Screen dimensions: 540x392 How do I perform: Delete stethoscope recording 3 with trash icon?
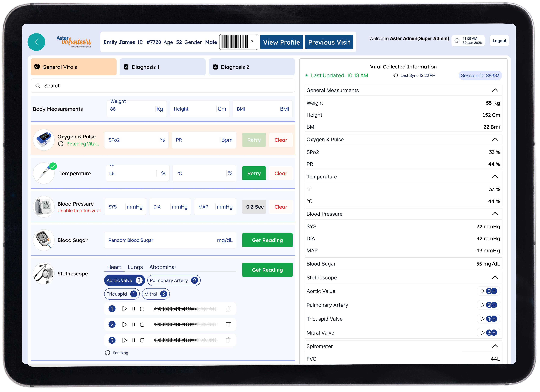point(228,340)
